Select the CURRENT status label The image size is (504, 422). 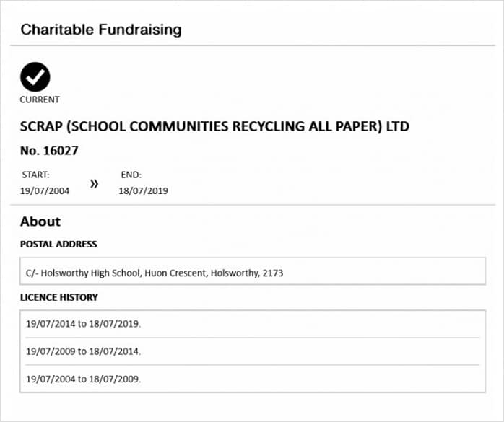[40, 100]
